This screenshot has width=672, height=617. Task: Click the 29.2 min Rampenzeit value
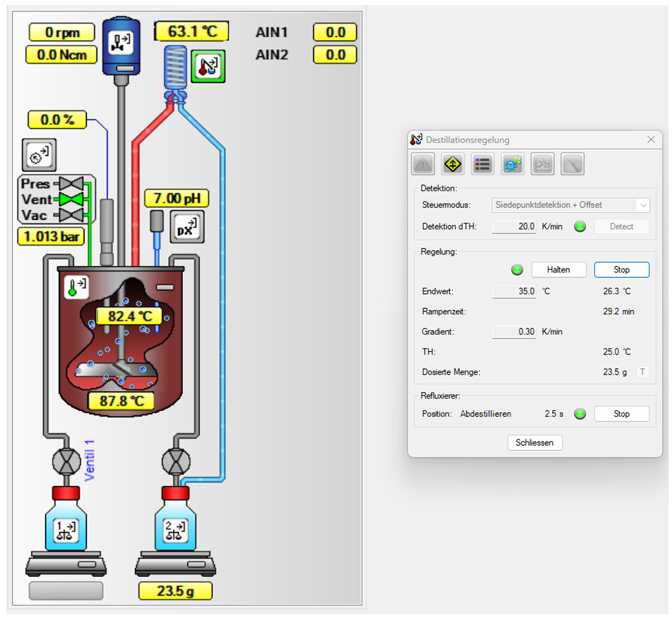[x=619, y=312]
